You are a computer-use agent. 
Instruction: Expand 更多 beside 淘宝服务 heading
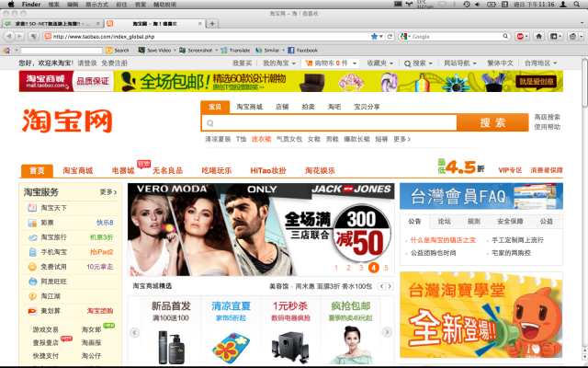(108, 192)
